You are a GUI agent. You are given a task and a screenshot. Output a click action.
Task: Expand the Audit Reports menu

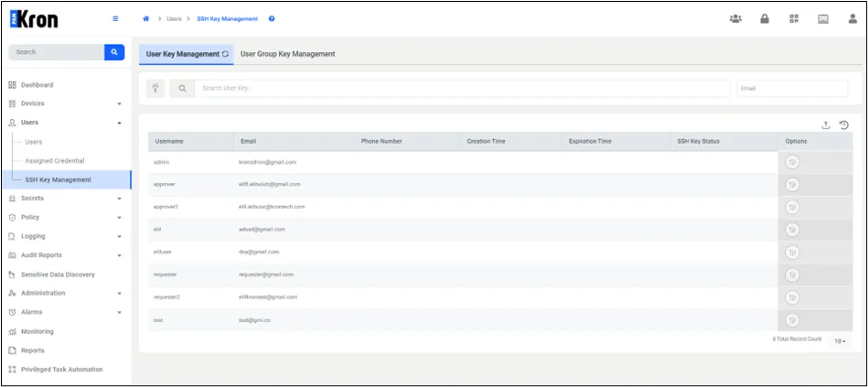click(x=120, y=256)
